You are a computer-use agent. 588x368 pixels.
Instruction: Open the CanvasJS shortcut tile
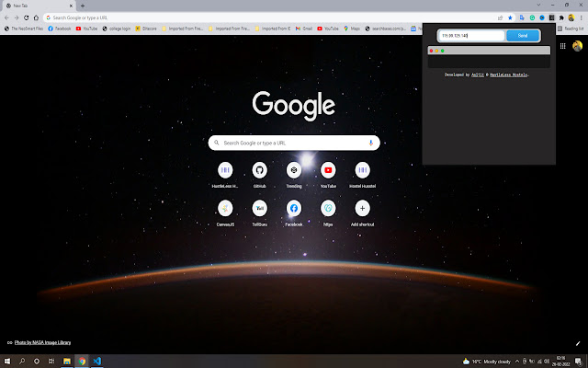coord(225,209)
